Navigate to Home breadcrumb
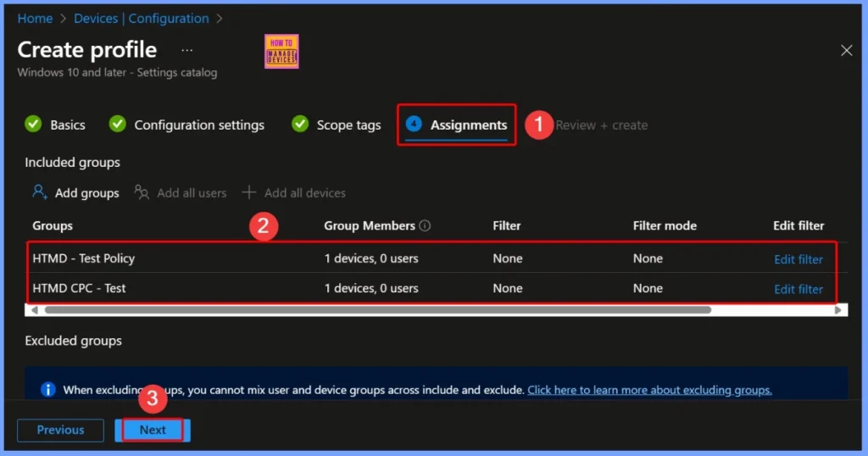868x456 pixels. (35, 18)
